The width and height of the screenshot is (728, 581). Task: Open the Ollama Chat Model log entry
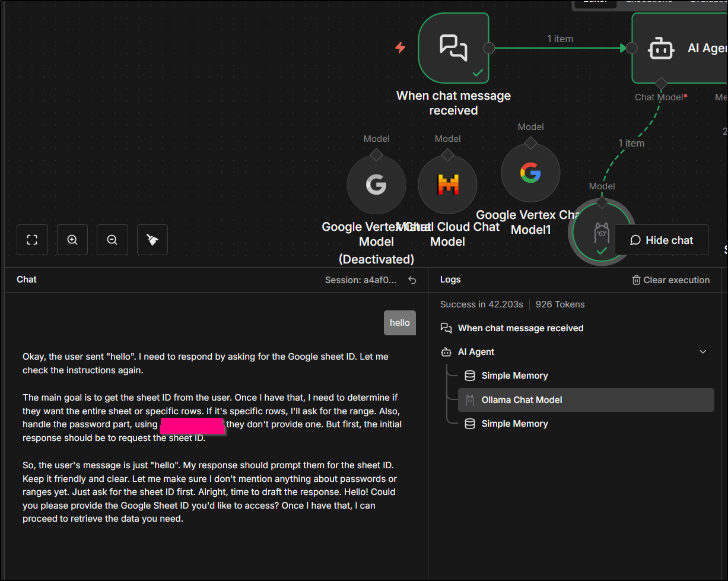tap(522, 400)
